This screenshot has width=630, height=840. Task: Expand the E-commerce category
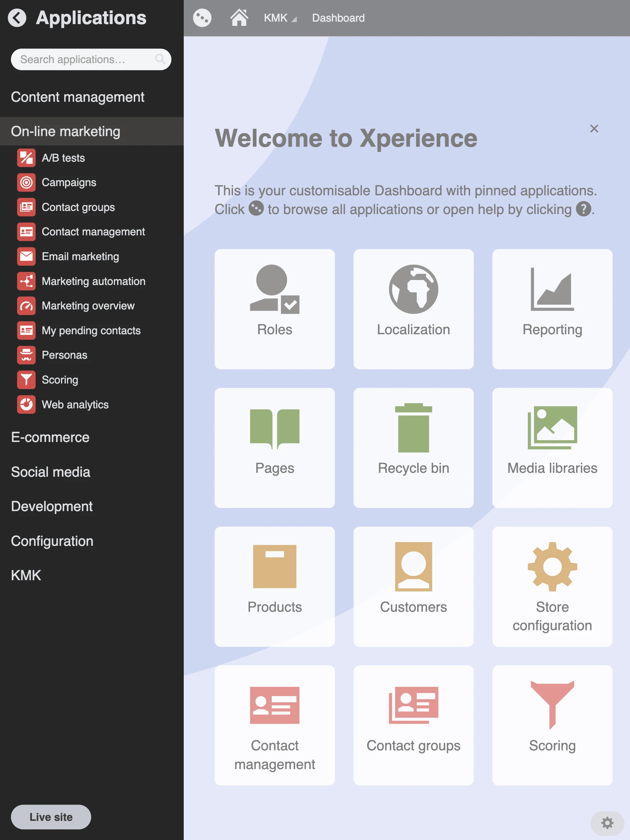click(x=50, y=437)
